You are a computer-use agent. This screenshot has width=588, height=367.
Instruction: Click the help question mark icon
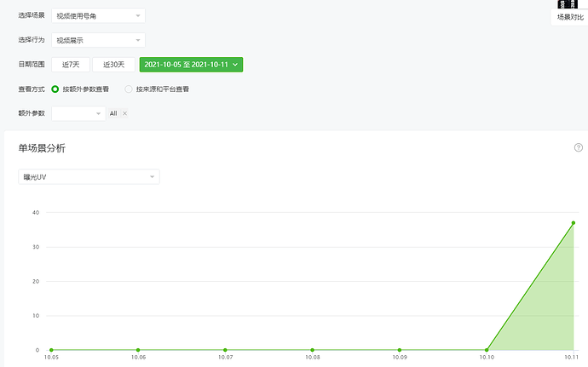point(579,147)
